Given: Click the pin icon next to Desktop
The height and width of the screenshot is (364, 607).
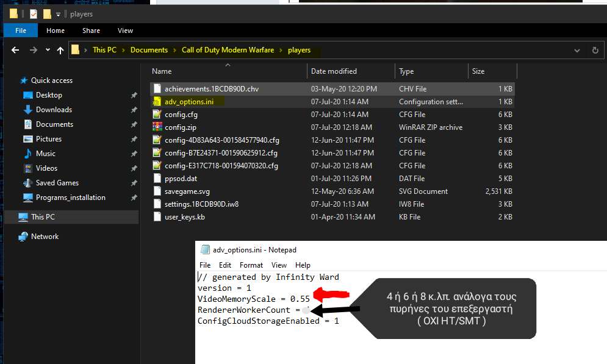Looking at the screenshot, I should tap(134, 95).
